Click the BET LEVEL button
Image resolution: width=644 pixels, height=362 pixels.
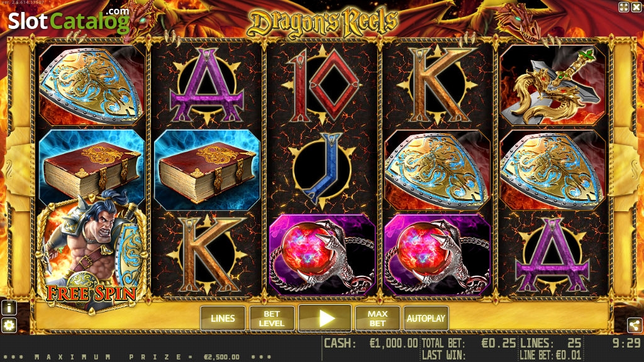(272, 318)
